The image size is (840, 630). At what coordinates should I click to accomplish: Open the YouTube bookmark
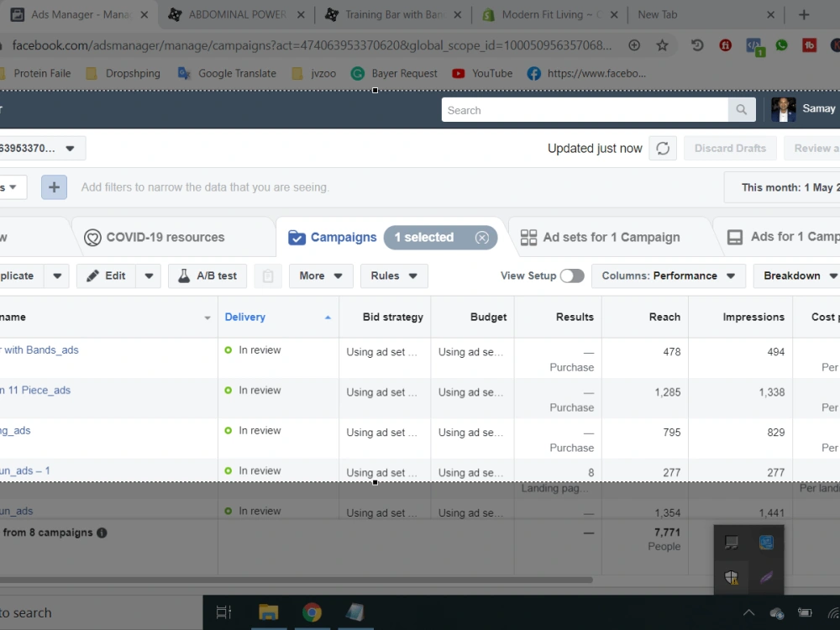click(482, 73)
